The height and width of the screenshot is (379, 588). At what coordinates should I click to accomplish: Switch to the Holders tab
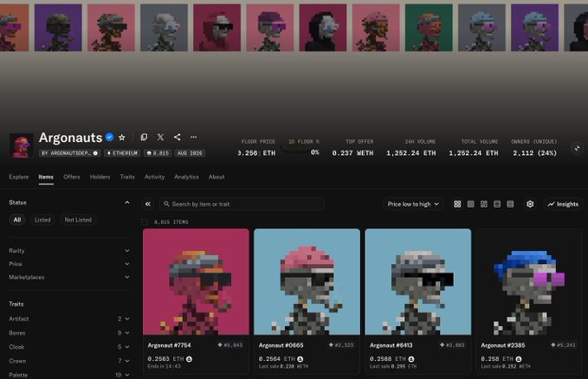(100, 177)
